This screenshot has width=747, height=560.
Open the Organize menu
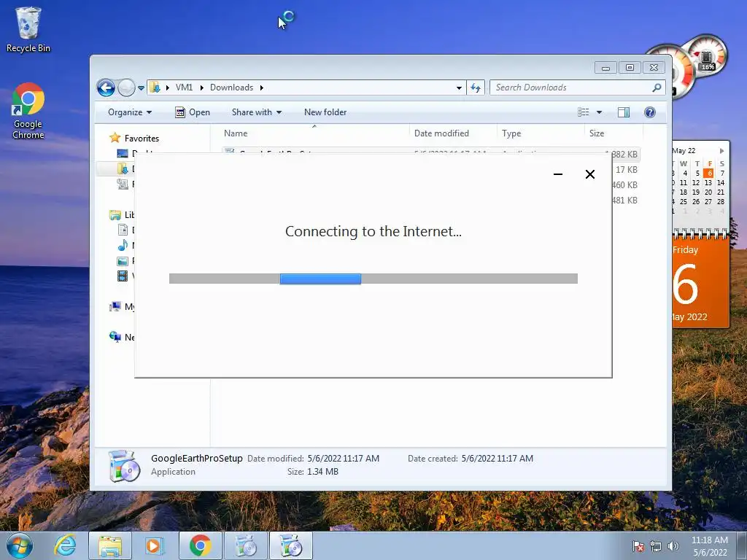tap(130, 112)
